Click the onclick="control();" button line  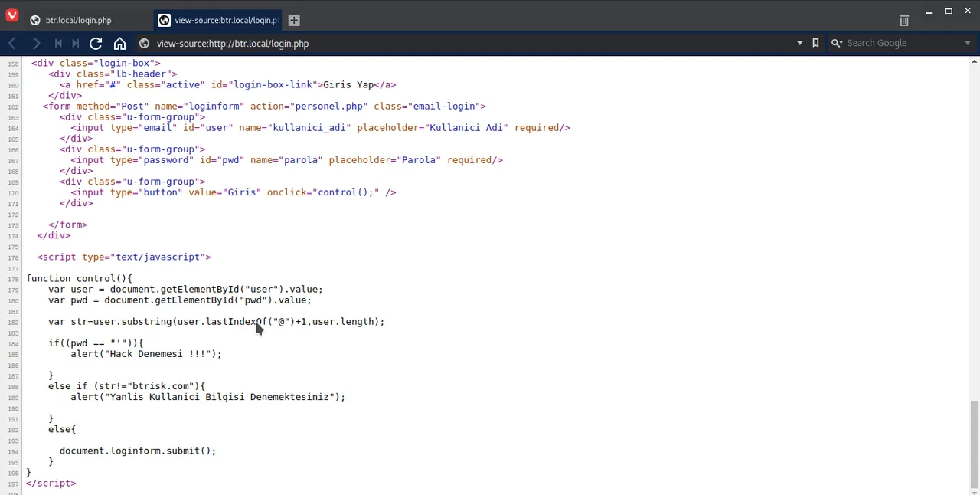233,192
